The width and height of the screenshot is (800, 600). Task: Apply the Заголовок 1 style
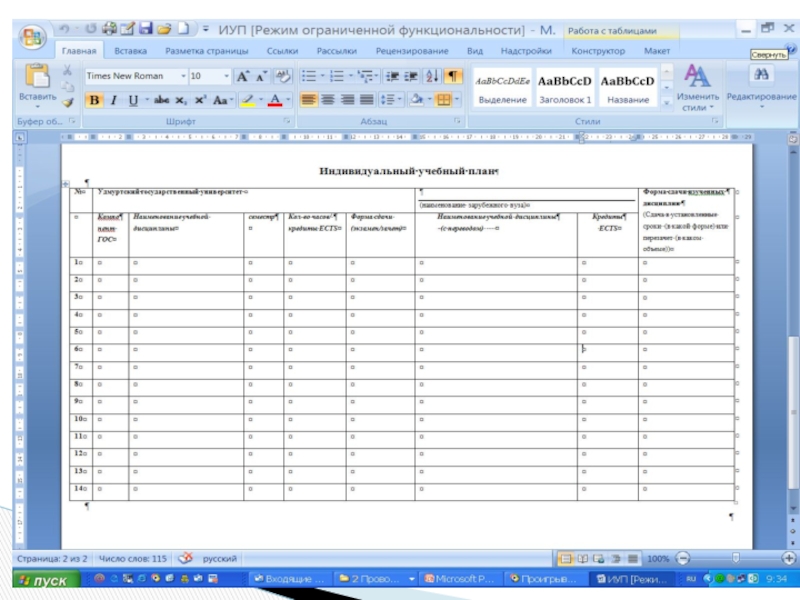pos(565,88)
